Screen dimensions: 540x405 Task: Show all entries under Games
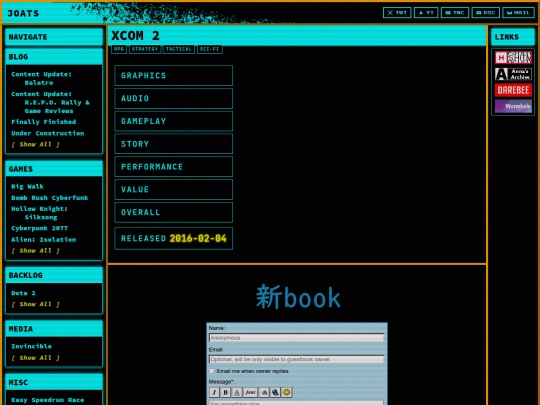coord(35,251)
